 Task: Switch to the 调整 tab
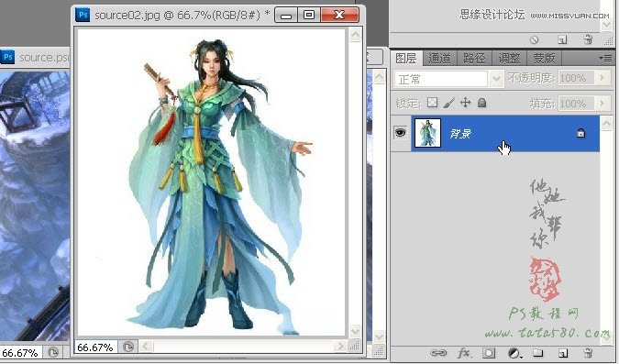point(509,59)
